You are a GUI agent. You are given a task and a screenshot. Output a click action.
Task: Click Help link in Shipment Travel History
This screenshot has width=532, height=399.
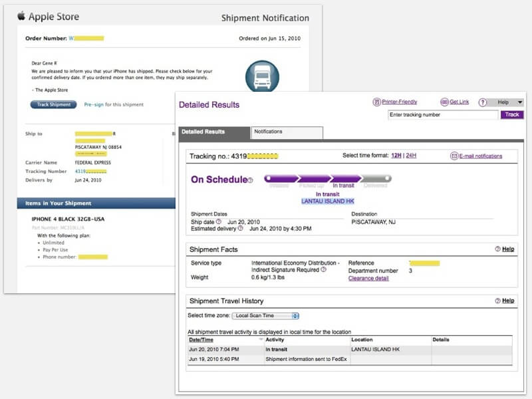pos(508,301)
